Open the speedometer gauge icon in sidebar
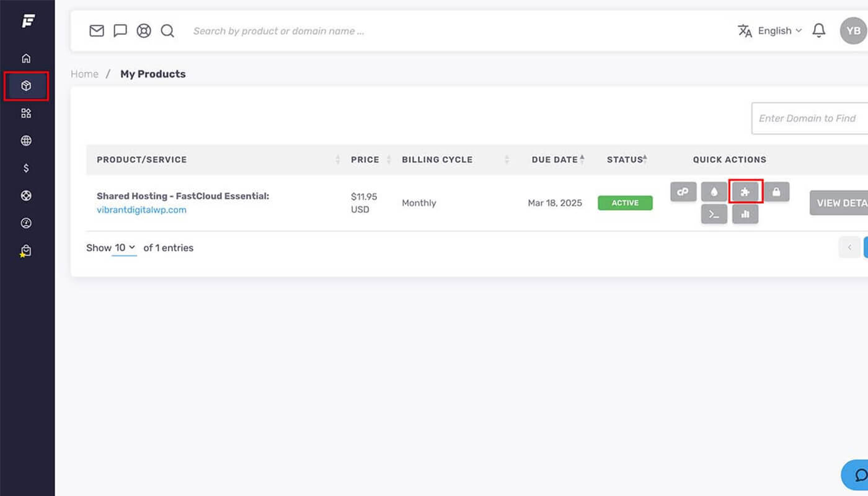This screenshot has width=868, height=496. tap(26, 223)
